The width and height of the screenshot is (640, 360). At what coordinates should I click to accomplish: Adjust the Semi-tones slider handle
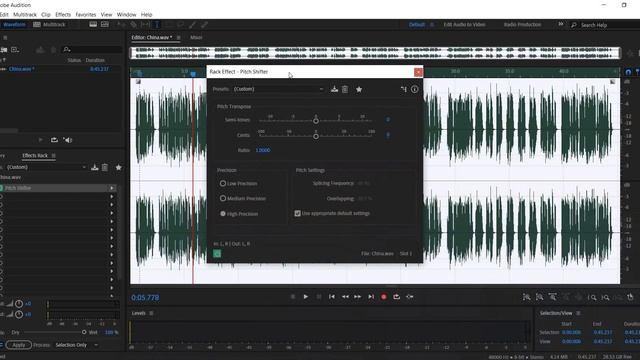pos(316,121)
